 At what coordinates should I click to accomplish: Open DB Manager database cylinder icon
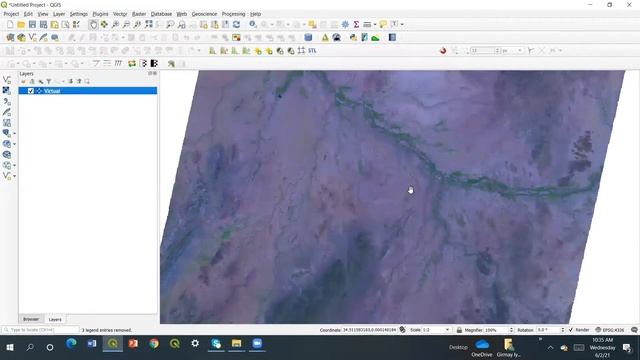click(308, 38)
